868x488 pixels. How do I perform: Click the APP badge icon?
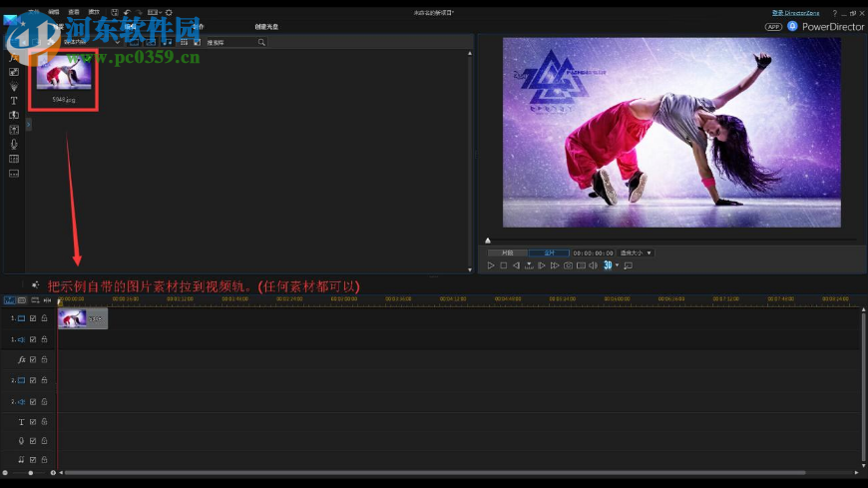[x=773, y=27]
